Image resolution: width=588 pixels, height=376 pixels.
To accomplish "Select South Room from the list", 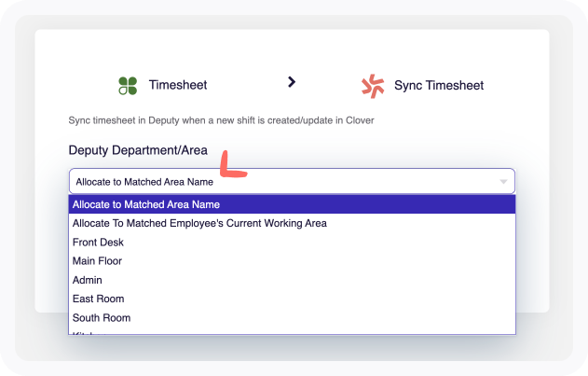I will point(292,318).
